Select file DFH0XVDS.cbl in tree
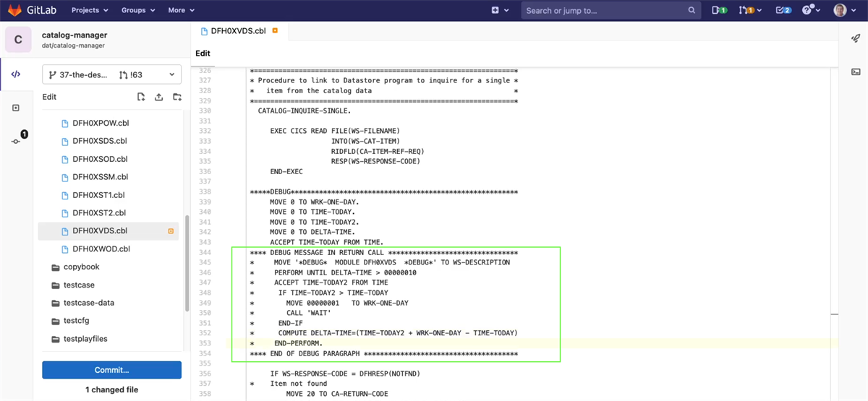Viewport: 868px width, 401px height. pos(110,231)
